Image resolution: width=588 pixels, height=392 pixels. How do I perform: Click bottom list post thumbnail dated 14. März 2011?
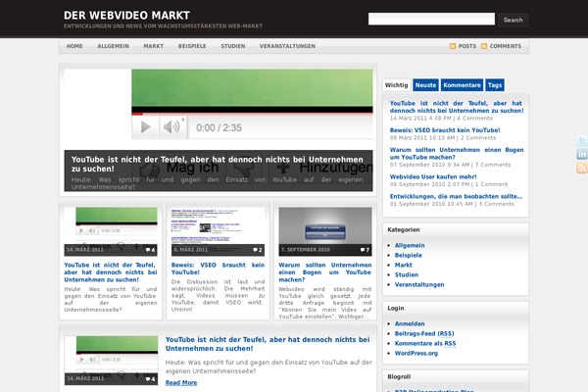click(111, 360)
